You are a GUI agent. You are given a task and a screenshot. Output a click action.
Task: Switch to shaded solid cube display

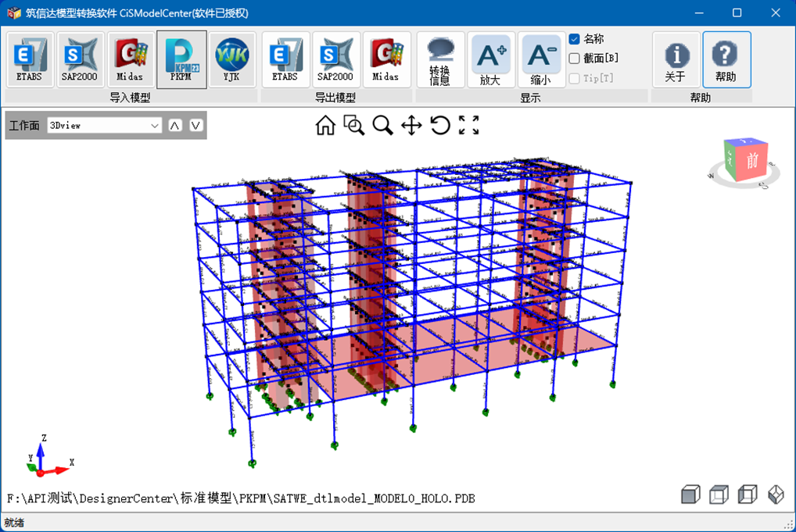[x=690, y=495]
